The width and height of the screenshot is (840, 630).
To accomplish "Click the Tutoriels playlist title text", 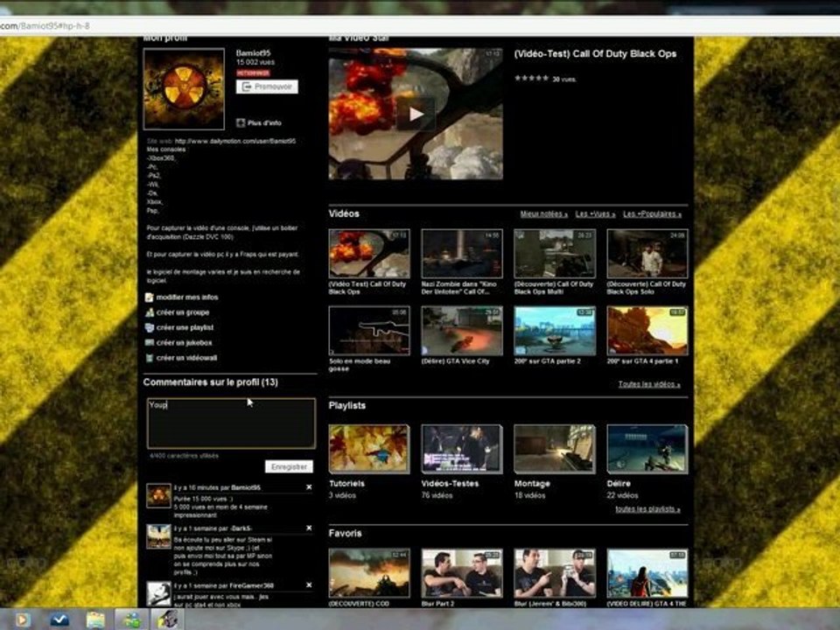I will 346,483.
